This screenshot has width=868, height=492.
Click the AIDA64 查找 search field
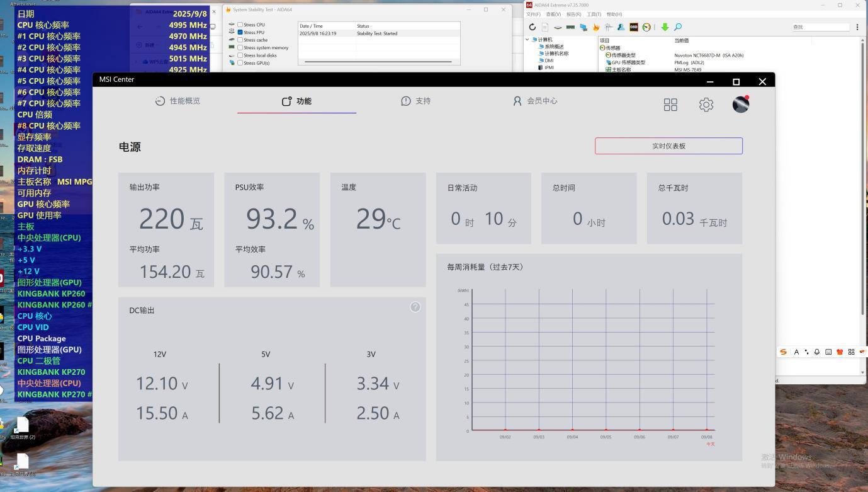click(x=821, y=27)
